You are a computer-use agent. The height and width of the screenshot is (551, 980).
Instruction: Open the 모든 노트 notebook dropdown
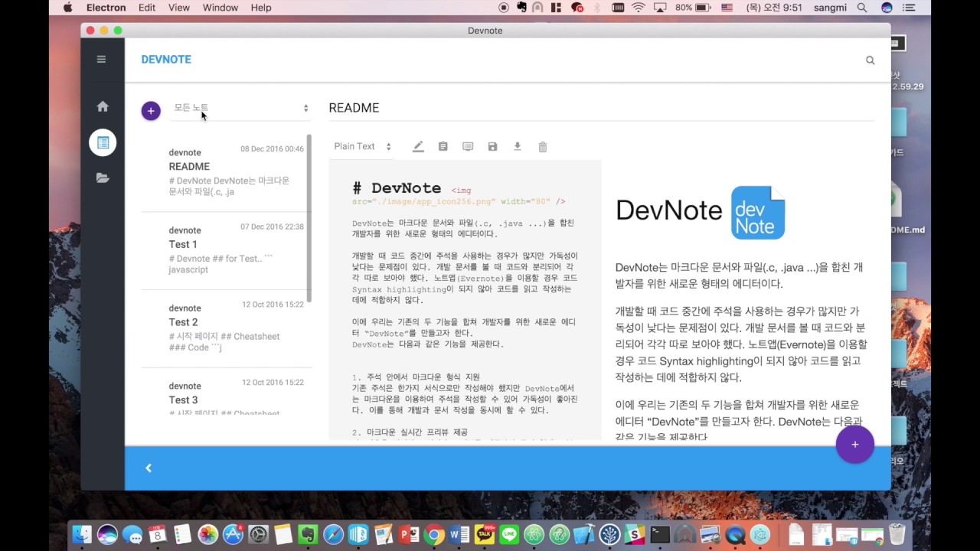(x=241, y=108)
